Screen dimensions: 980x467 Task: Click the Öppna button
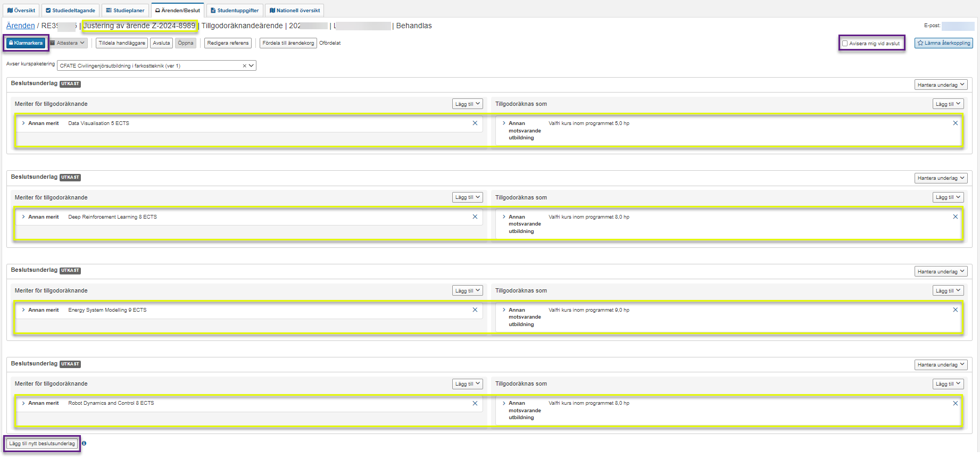[186, 43]
